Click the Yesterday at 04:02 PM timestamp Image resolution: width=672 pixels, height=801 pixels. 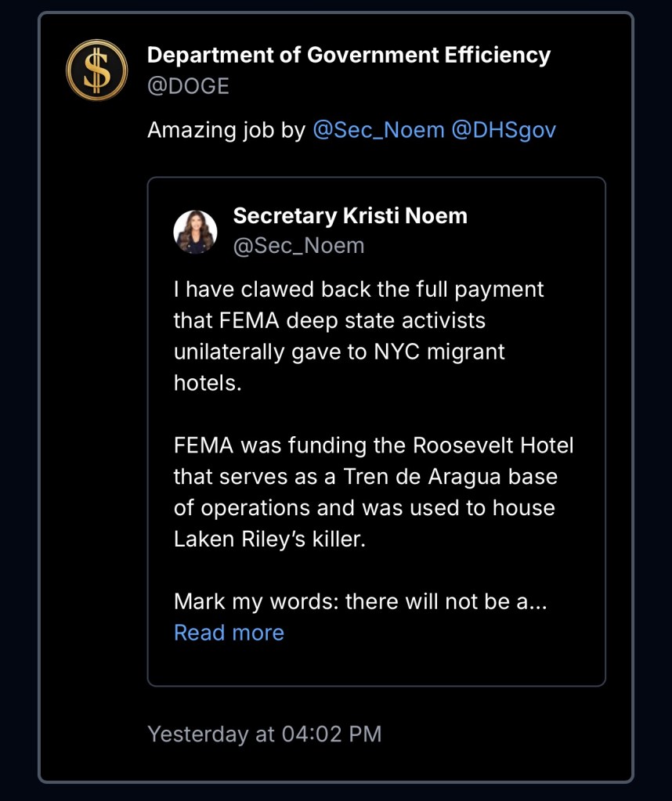pyautogui.click(x=265, y=734)
